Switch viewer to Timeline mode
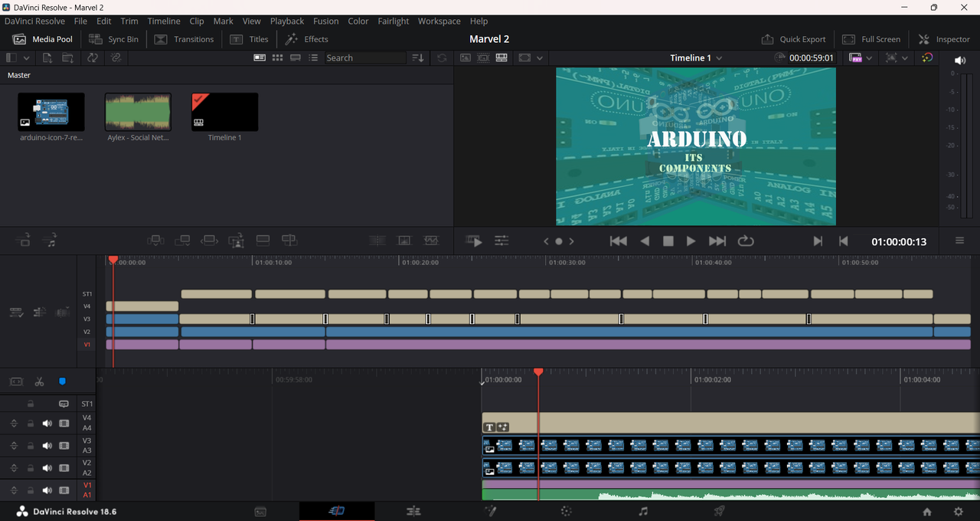The image size is (980, 521). pos(501,58)
